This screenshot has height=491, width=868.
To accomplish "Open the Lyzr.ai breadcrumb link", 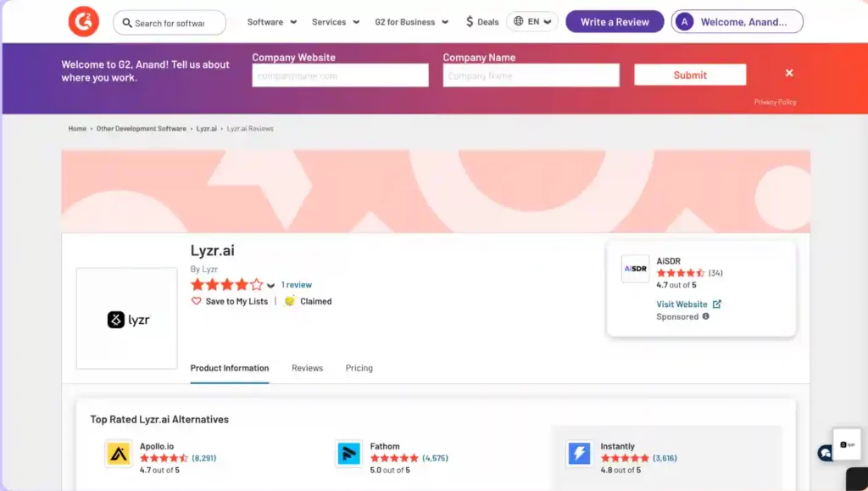I will click(x=207, y=128).
